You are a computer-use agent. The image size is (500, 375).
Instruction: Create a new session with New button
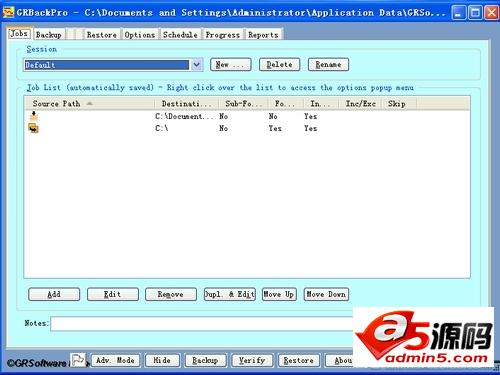click(231, 64)
